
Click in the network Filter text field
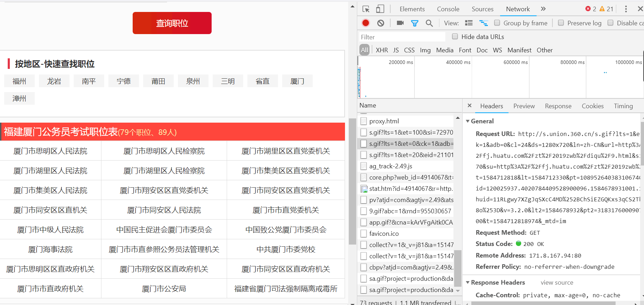point(402,37)
